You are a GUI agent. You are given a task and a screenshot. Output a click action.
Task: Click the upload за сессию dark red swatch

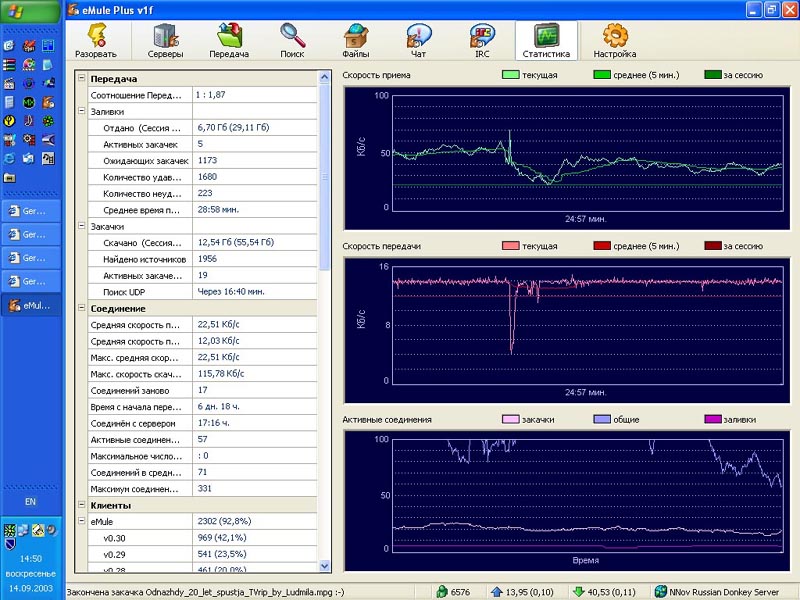[712, 246]
